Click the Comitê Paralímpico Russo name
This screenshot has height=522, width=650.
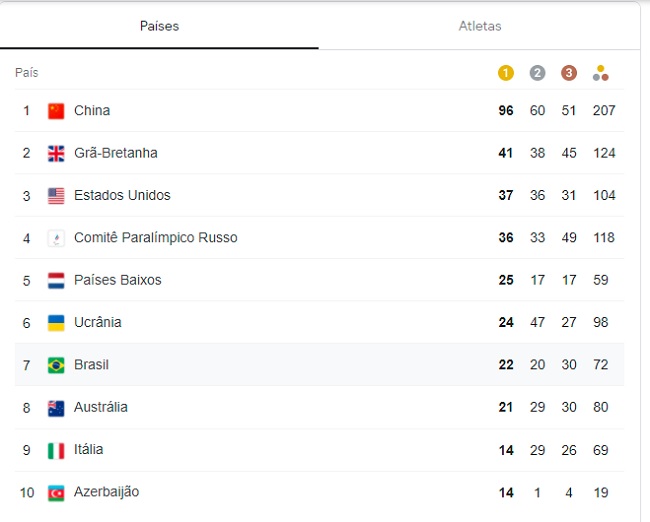(155, 238)
